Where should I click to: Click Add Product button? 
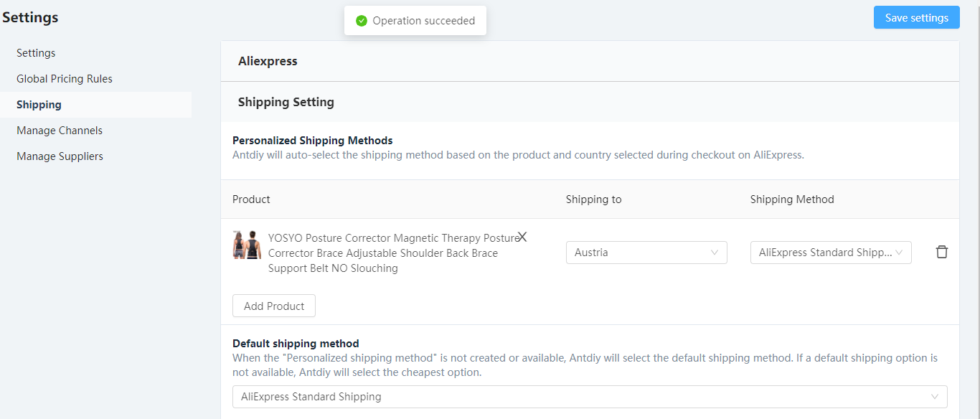(x=274, y=306)
